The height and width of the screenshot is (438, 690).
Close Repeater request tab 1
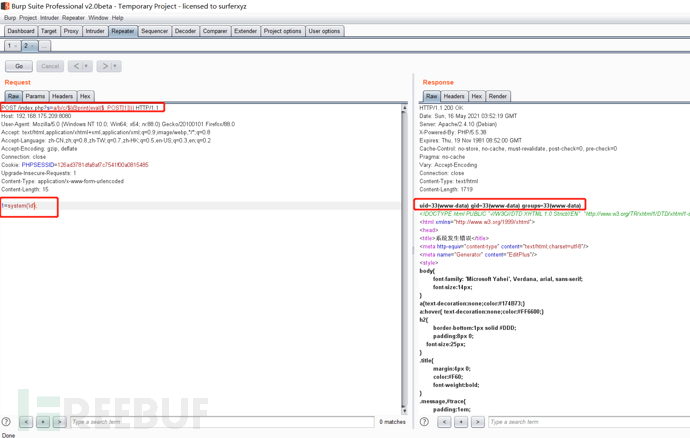[16, 46]
